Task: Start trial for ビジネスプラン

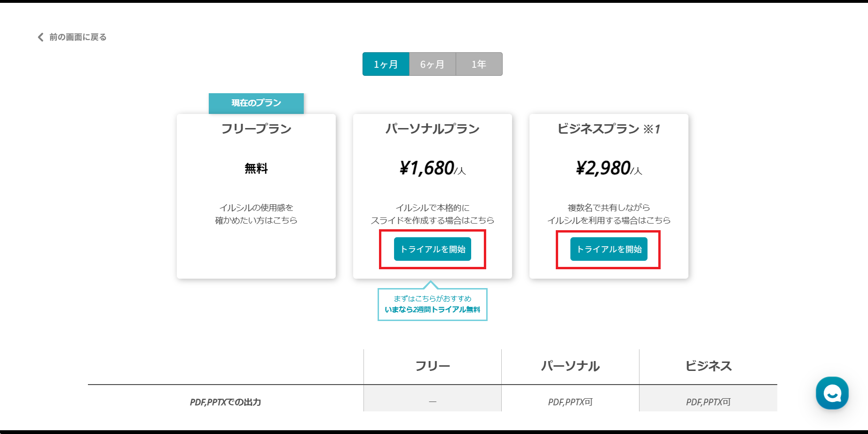Action: [608, 249]
